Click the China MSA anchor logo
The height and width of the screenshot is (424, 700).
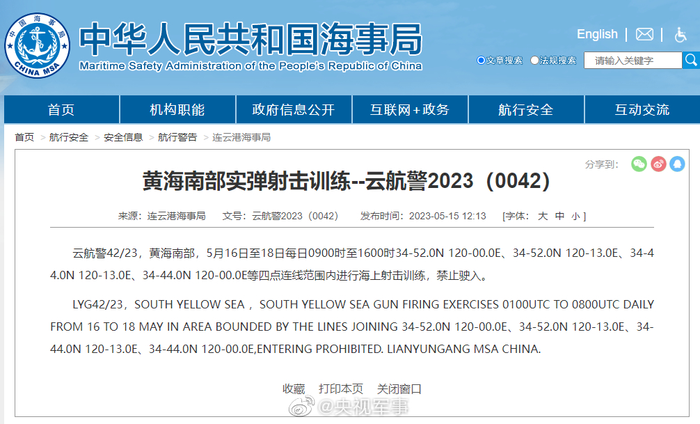37,46
